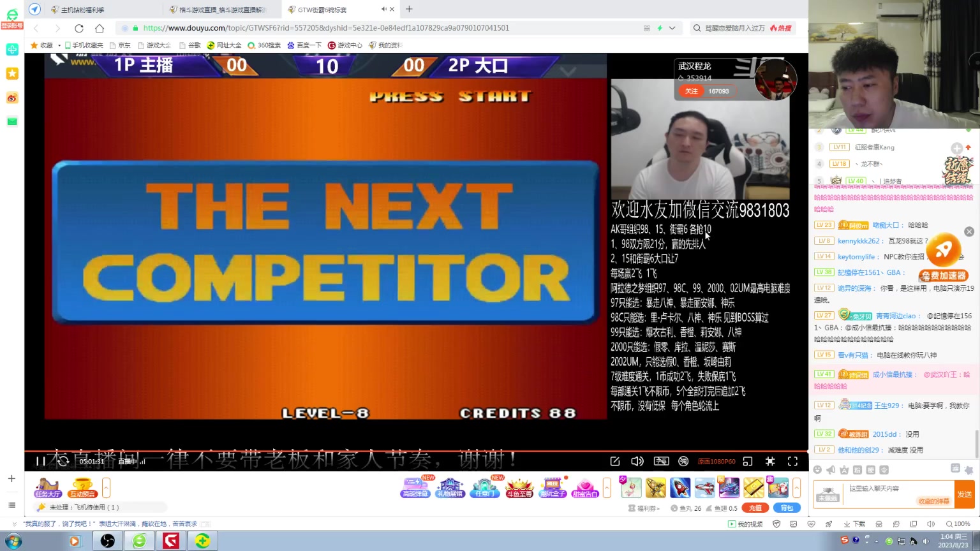Click the 充值 recharge button
The image size is (980, 551).
[755, 508]
